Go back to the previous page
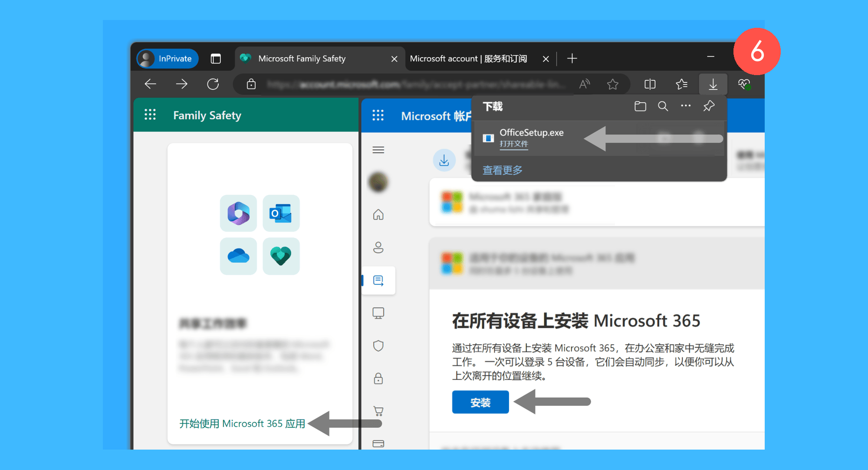The image size is (868, 470). (151, 84)
